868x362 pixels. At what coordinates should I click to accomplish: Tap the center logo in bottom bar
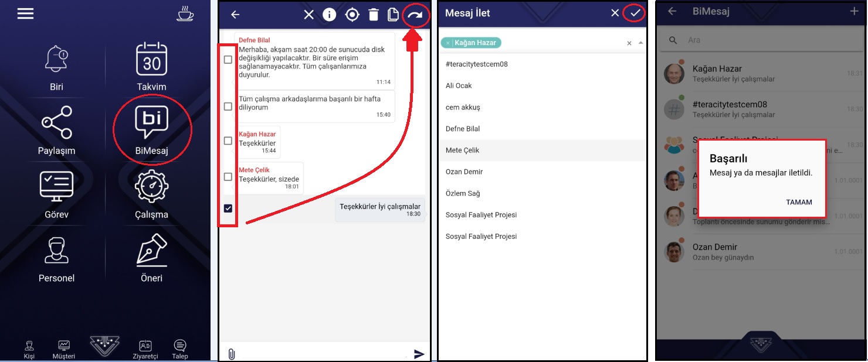(104, 346)
